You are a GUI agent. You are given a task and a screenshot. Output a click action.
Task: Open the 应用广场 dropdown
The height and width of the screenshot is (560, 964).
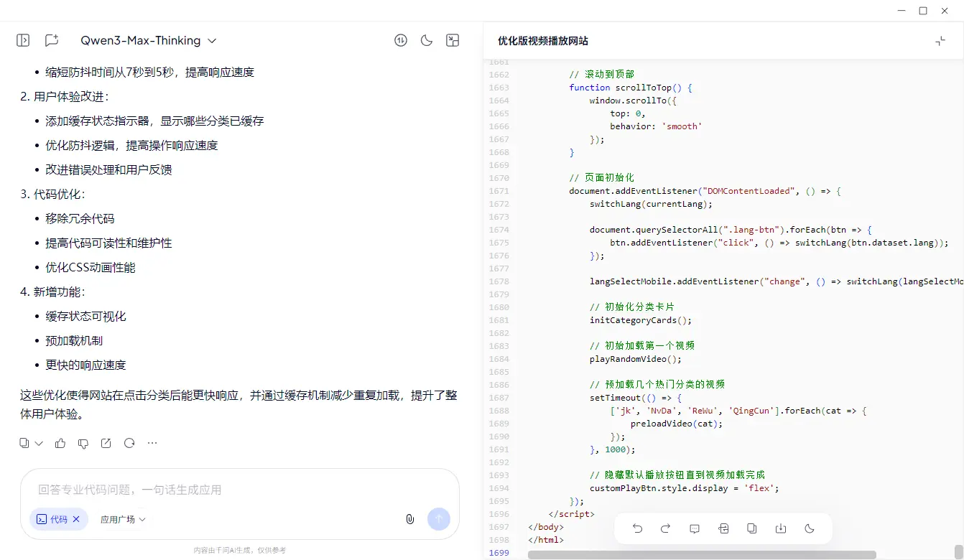tap(123, 519)
